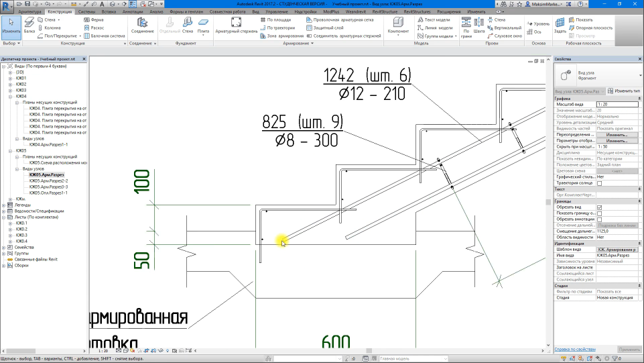Open the Аннотации ribbon tab

coord(134,12)
